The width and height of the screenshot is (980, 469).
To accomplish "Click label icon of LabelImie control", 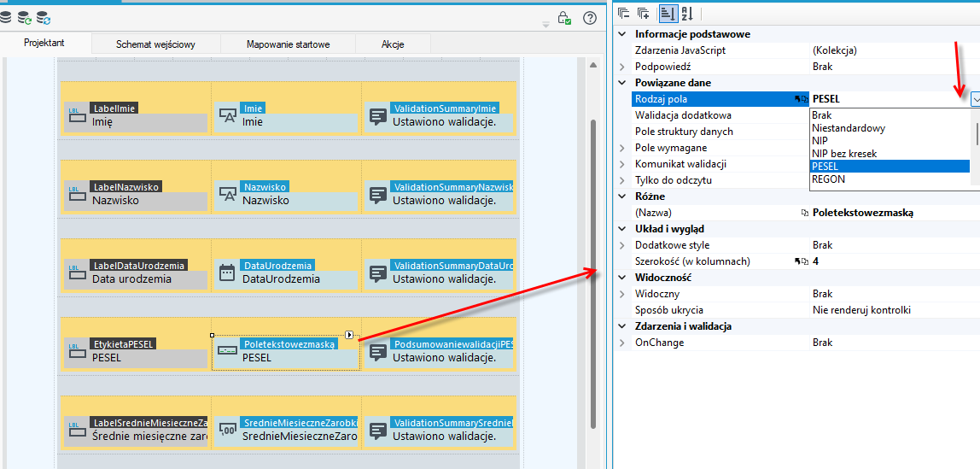I will coord(76,114).
